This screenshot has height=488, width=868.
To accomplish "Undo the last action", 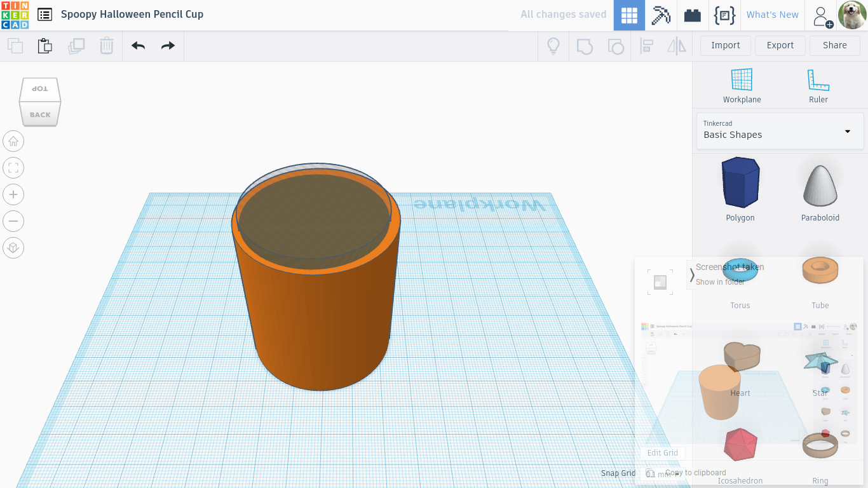I will click(138, 46).
